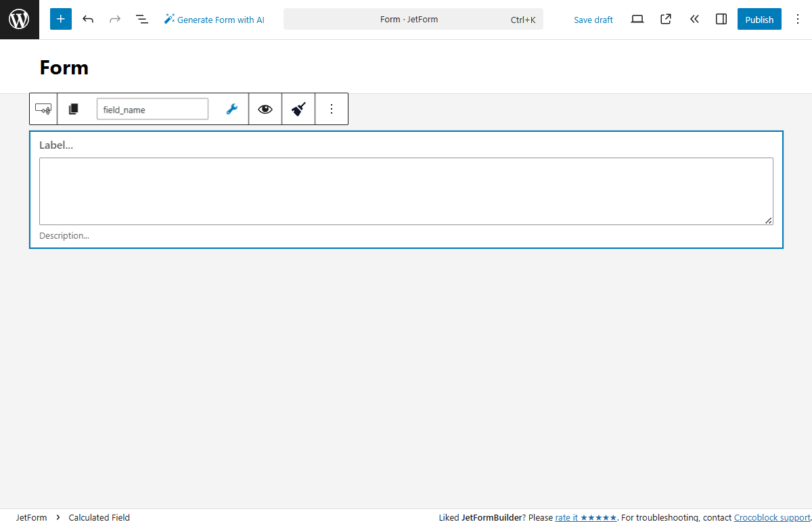The width and height of the screenshot is (812, 522).
Task: Click the Label... placeholder
Action: 56,145
